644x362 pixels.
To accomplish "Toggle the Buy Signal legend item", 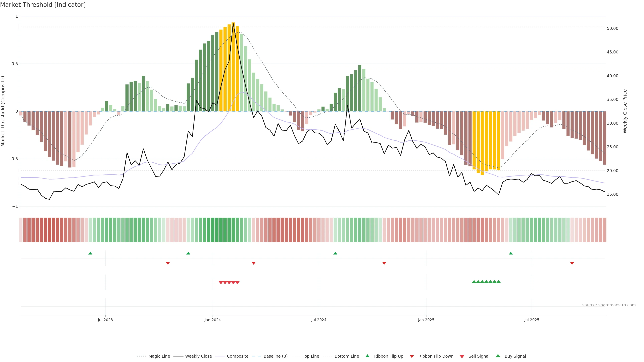I will (x=515, y=356).
